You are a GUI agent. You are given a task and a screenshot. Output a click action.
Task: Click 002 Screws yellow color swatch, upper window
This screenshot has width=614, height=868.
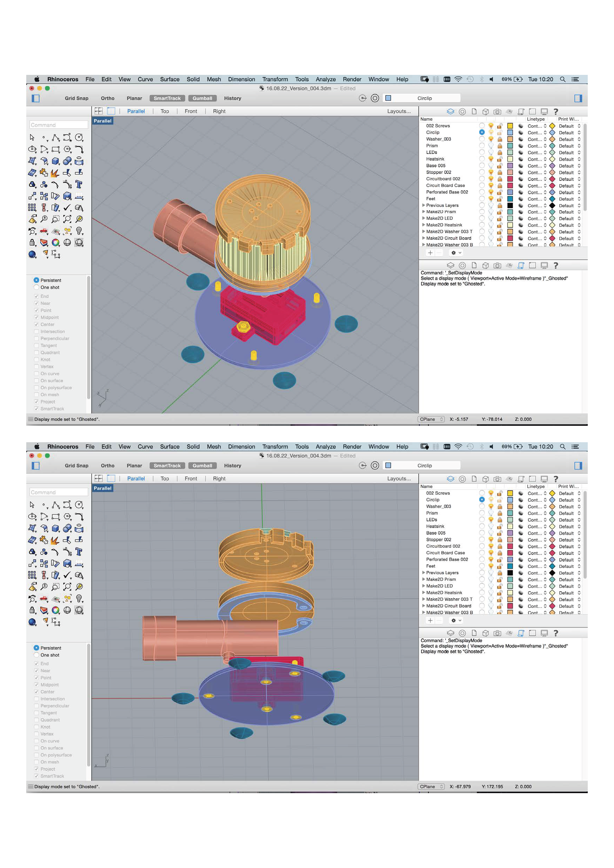click(x=510, y=126)
